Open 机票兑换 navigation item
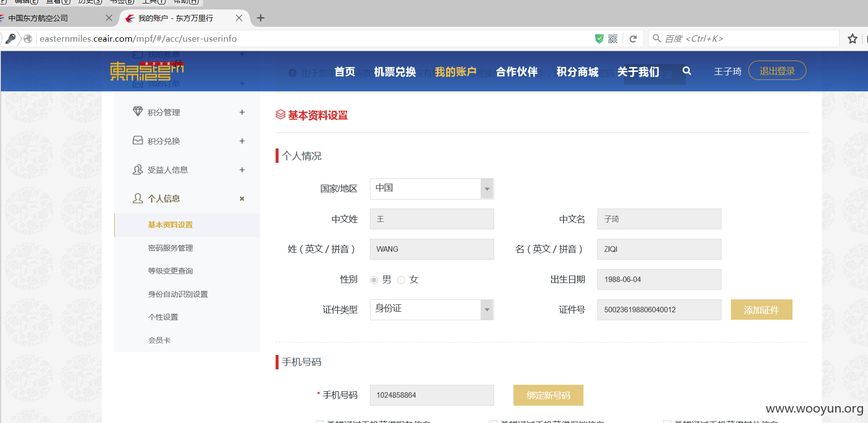Screen dimensions: 868x423 395,72
